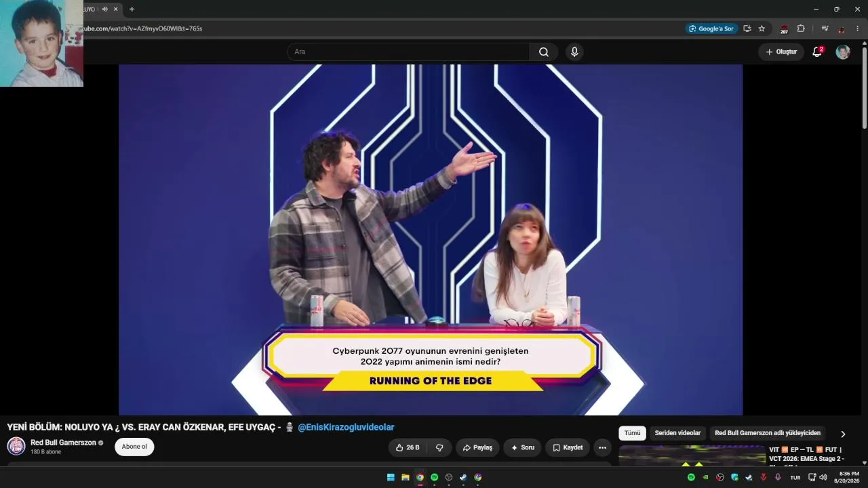This screenshot has height=488, width=868.
Task: Like the video (26 B)
Action: [407, 447]
